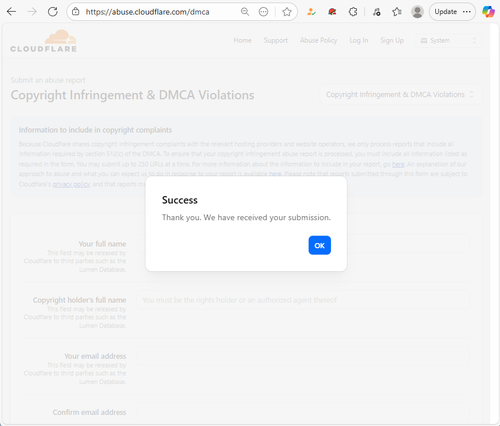Click the browser forward arrow
The width and height of the screenshot is (500, 426).
[x=32, y=12]
